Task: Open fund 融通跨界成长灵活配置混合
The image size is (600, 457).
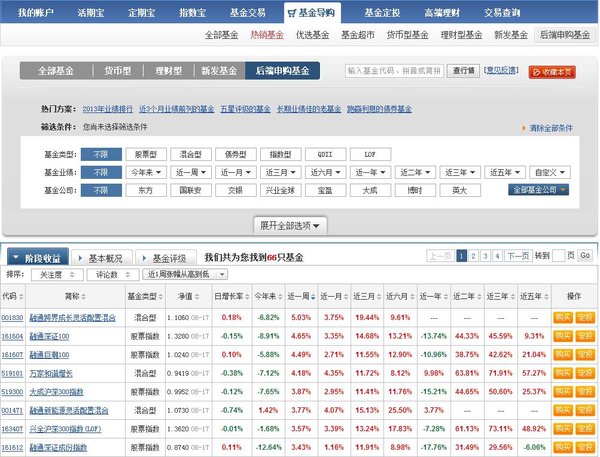Action: [73, 318]
